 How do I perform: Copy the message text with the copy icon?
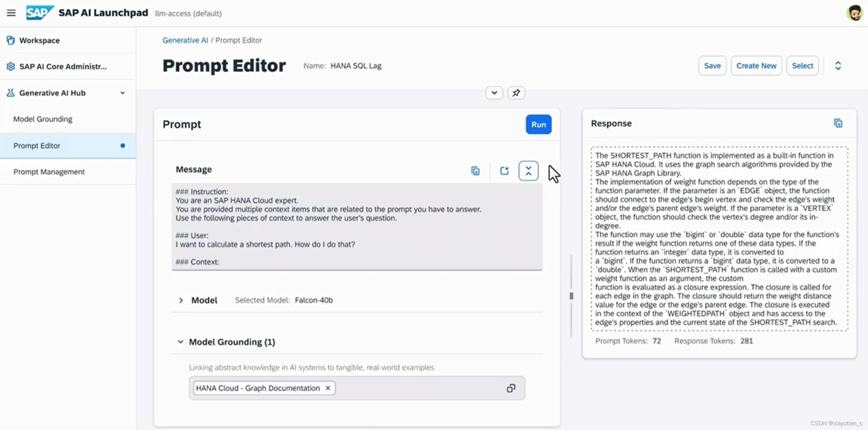(475, 171)
